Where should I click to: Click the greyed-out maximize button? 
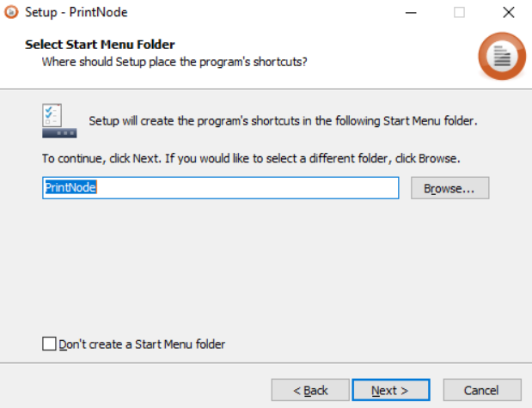coord(459,13)
